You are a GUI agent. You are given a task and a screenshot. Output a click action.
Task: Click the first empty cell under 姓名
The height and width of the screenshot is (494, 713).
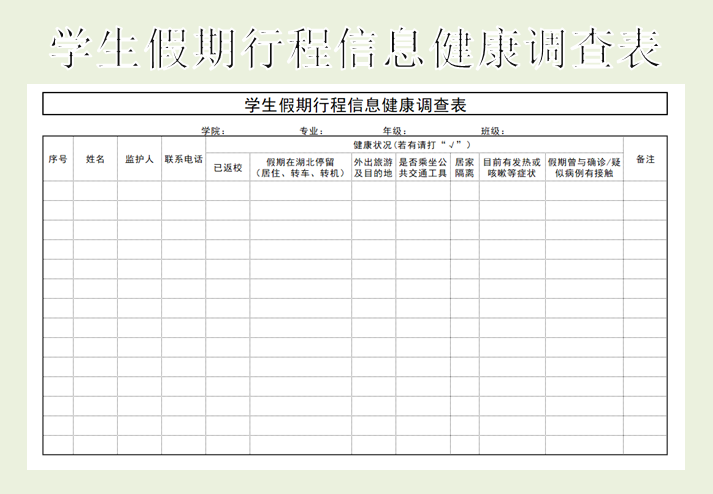pos(95,190)
